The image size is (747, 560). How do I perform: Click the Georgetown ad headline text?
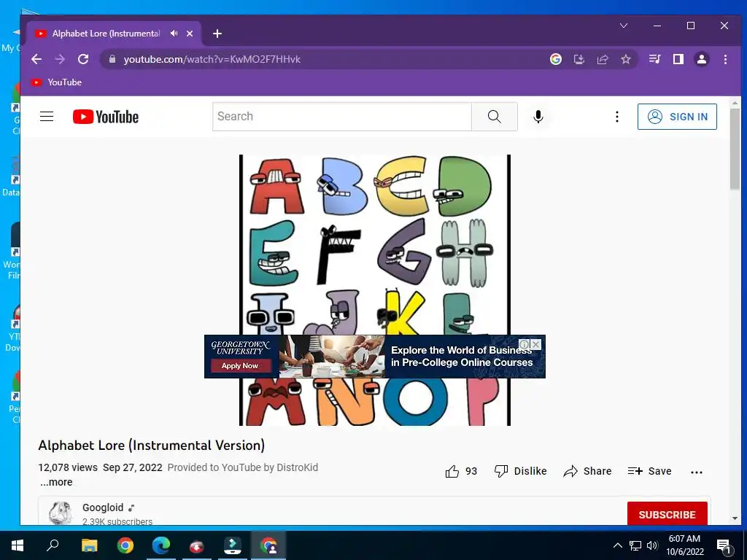[462, 356]
